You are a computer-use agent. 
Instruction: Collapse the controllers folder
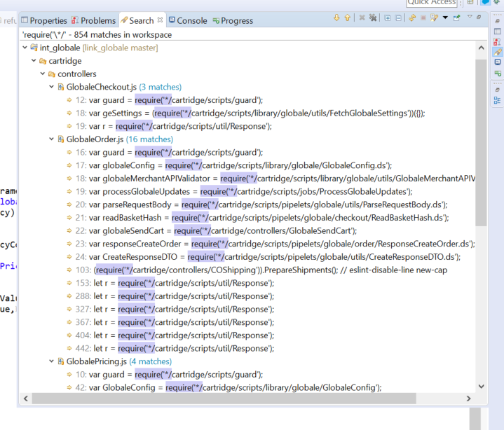[42, 74]
